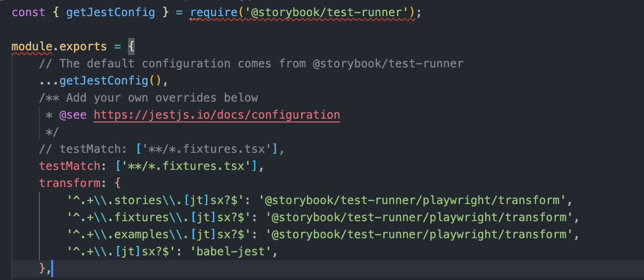Click the closing '*/' of the JSDoc comment
Screen dimensions: 644x280
[x=52, y=132]
